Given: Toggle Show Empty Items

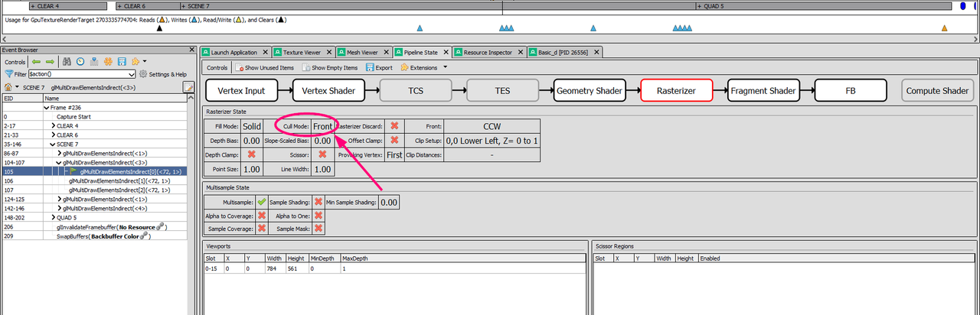Looking at the screenshot, I should pyautogui.click(x=331, y=67).
